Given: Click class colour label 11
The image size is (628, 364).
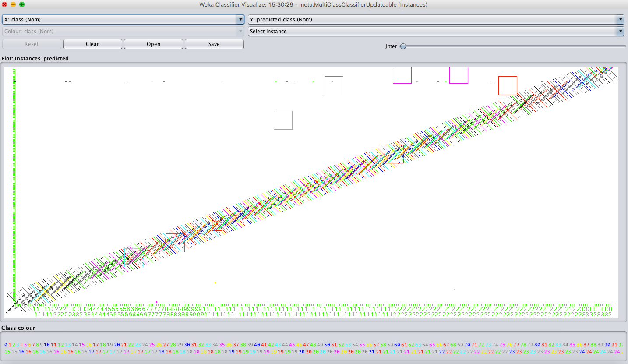Looking at the screenshot, I should [x=54, y=345].
